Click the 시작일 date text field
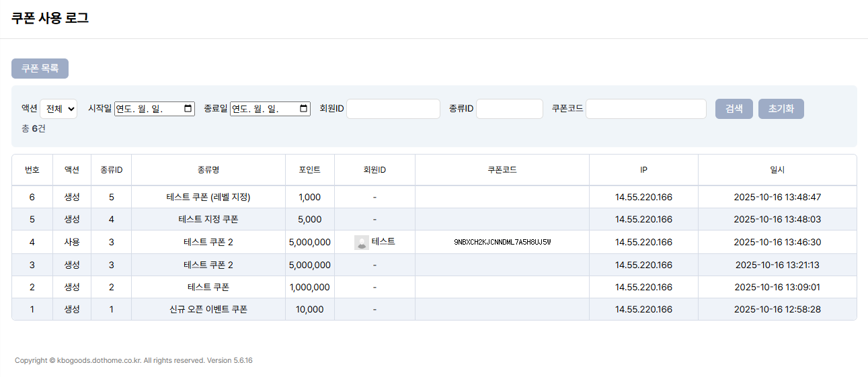The image size is (868, 377). click(145, 108)
